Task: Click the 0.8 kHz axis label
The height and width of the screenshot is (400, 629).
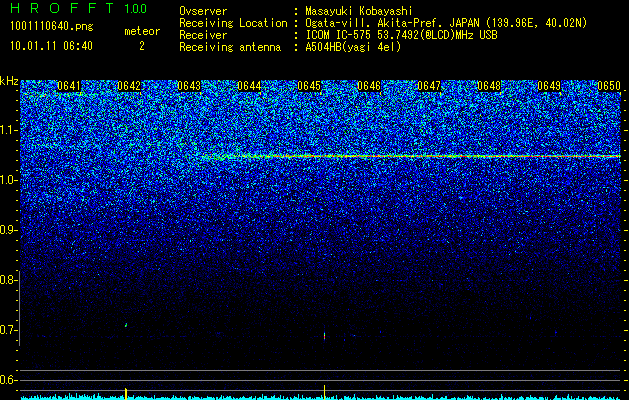Action: point(8,280)
